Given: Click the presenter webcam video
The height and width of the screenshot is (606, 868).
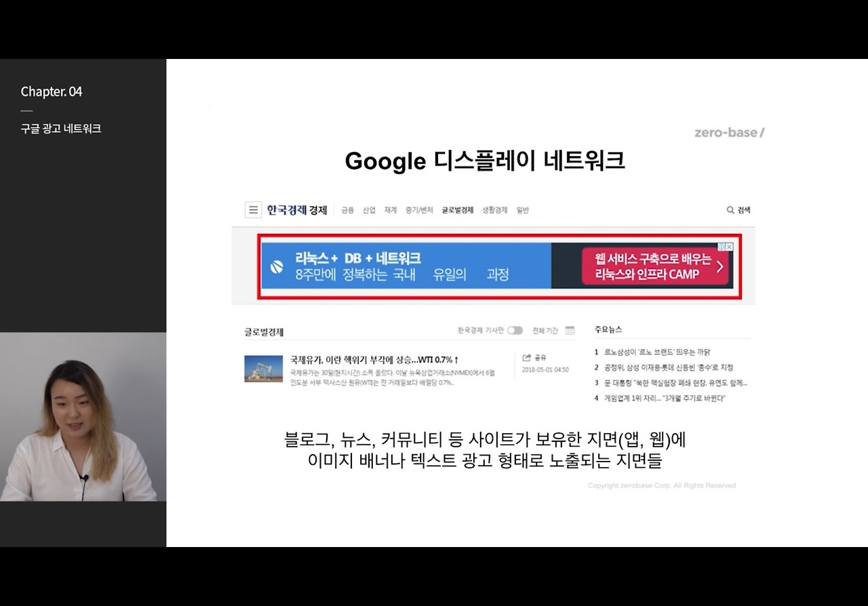Looking at the screenshot, I should (x=83, y=417).
